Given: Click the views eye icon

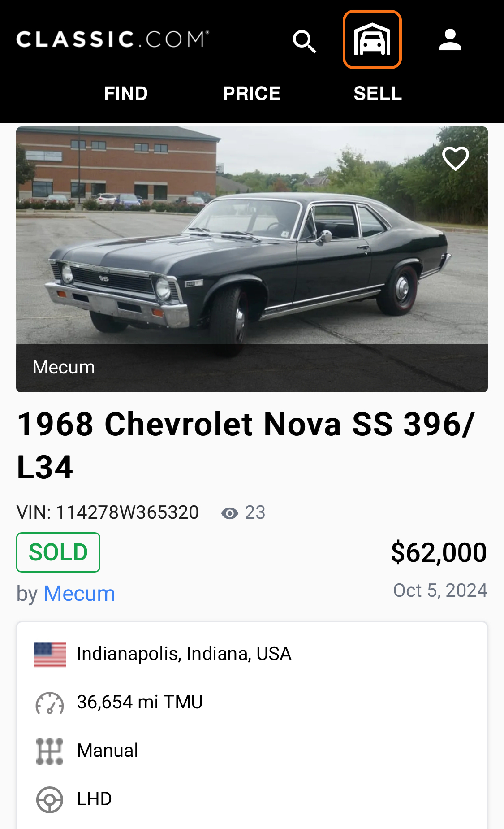Looking at the screenshot, I should point(230,513).
